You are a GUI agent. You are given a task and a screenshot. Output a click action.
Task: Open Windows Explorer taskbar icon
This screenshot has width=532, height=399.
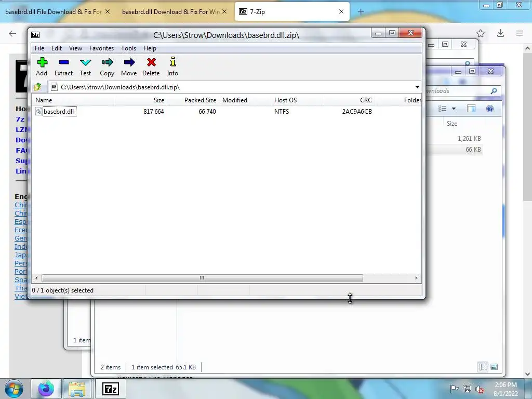click(77, 389)
